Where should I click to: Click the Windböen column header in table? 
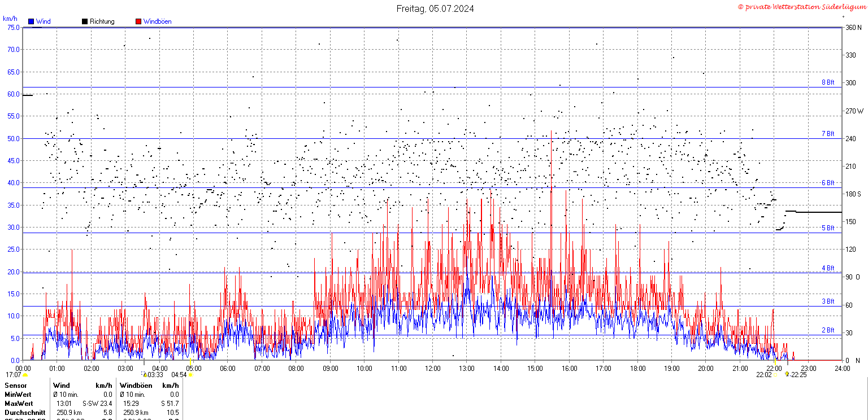coord(136,385)
